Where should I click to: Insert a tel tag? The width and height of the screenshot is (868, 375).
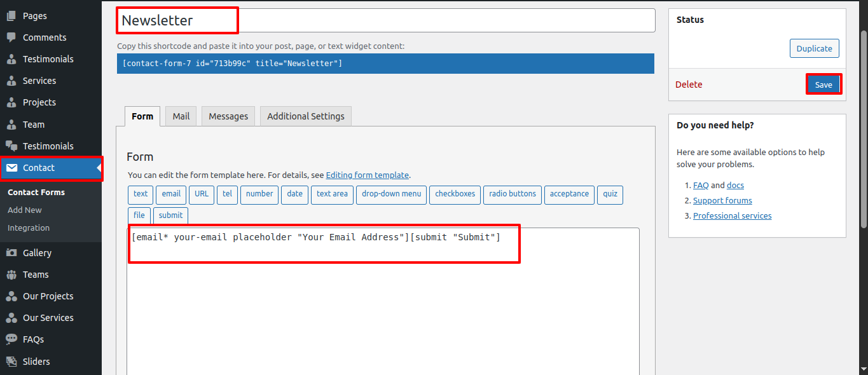[228, 194]
